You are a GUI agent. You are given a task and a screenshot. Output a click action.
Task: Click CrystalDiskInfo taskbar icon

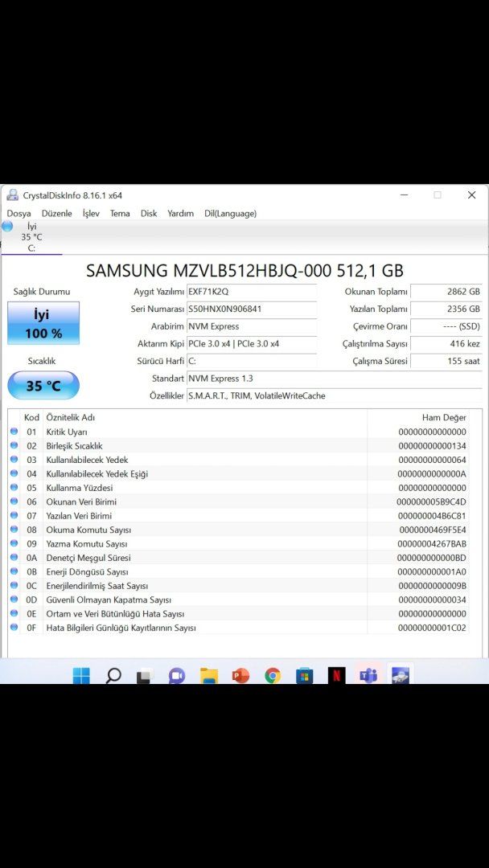pyautogui.click(x=400, y=675)
